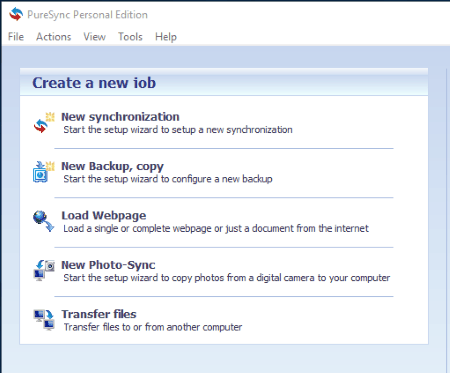Image resolution: width=450 pixels, height=373 pixels.
Task: Click the New synchronization arrows icon
Action: [44, 123]
